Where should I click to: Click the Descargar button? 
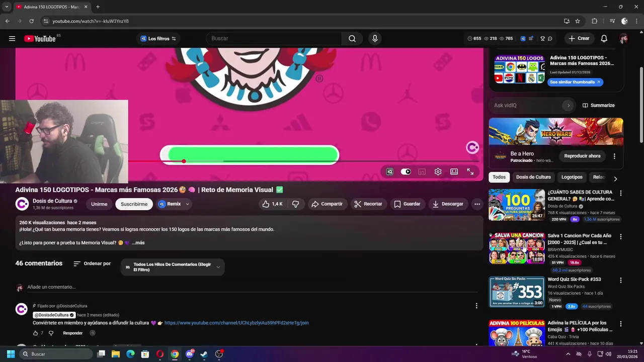coord(447,204)
